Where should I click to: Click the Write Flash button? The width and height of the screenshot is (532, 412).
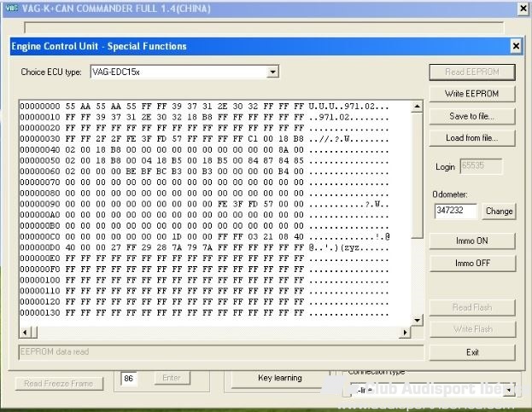click(x=472, y=329)
